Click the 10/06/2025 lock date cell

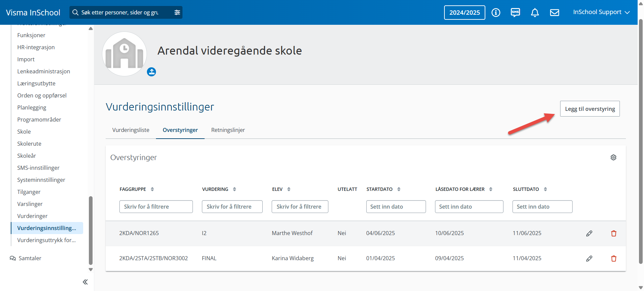pos(449,233)
